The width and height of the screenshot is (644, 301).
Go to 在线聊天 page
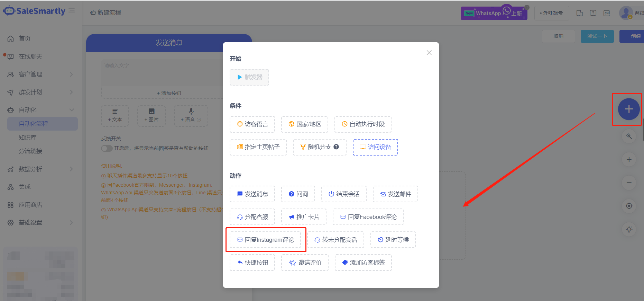(30, 56)
